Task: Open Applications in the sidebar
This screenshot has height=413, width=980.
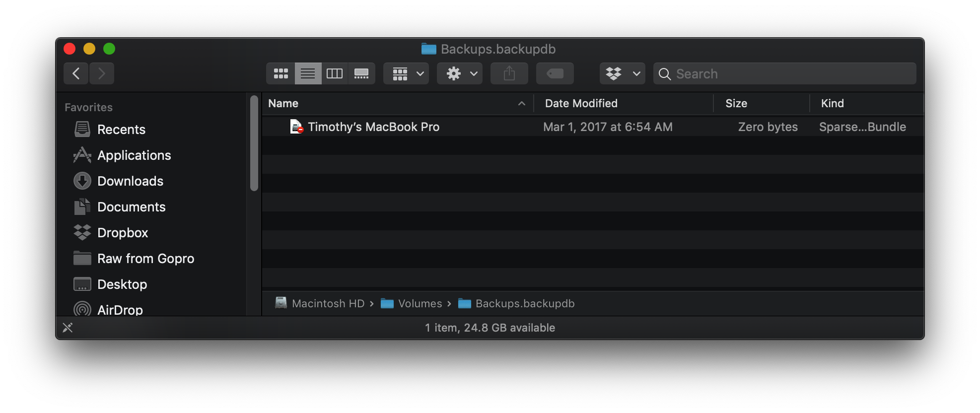Action: [151, 155]
